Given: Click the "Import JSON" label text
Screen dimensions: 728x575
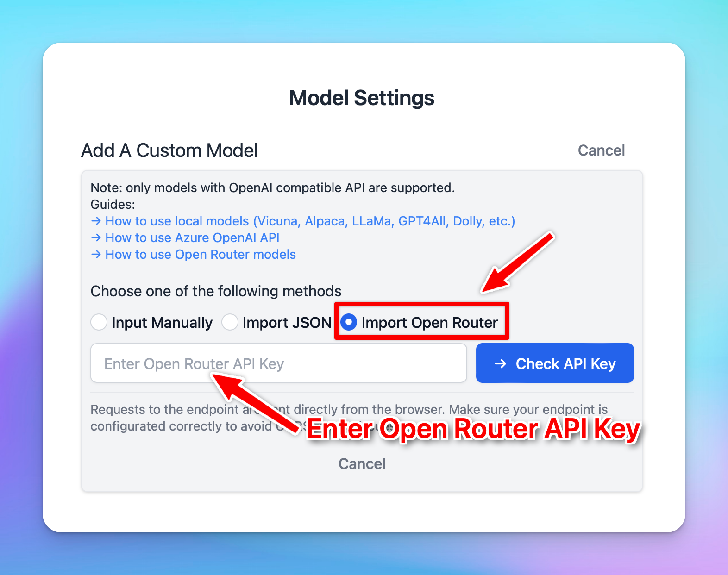Looking at the screenshot, I should pyautogui.click(x=287, y=323).
